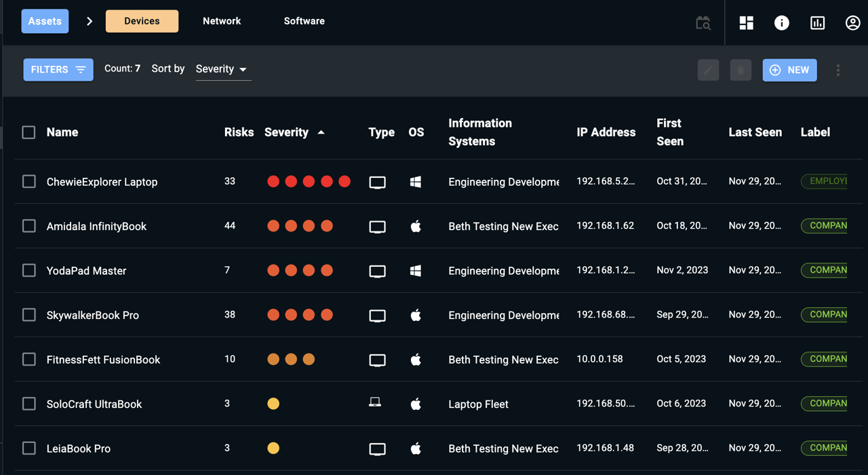Open the Sort by Severity dropdown
This screenshot has width=868, height=475.
[222, 69]
